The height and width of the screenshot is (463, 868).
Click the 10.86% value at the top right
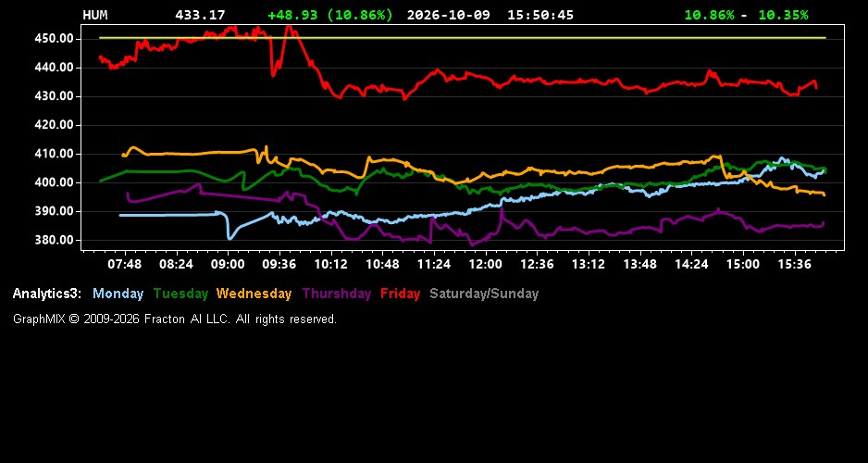point(709,15)
